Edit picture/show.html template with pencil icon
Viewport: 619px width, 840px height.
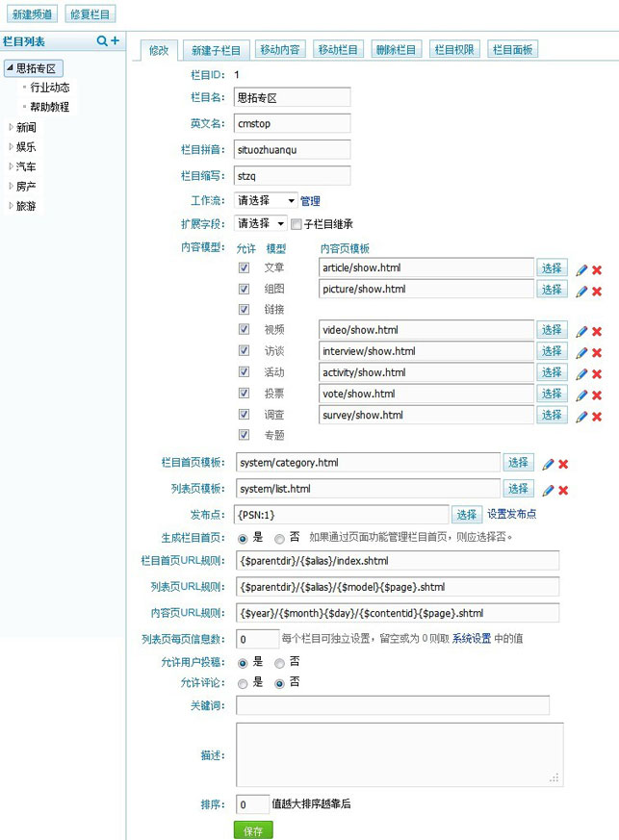click(x=581, y=292)
